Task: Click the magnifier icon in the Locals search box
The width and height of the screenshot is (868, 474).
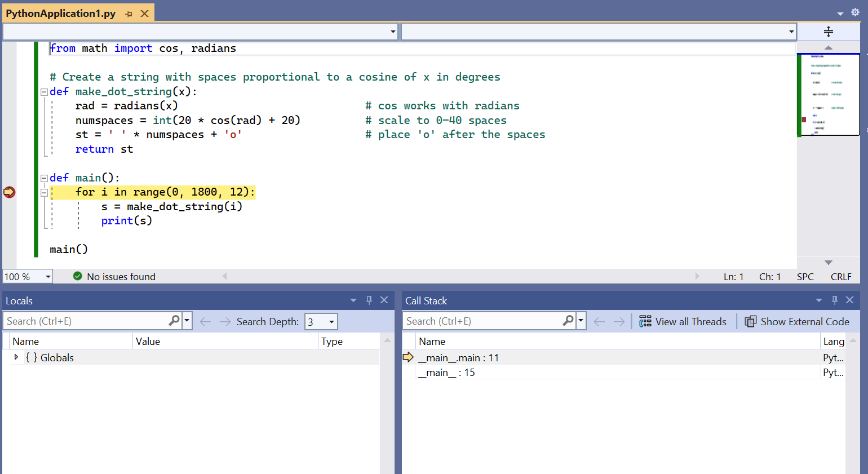Action: click(174, 320)
